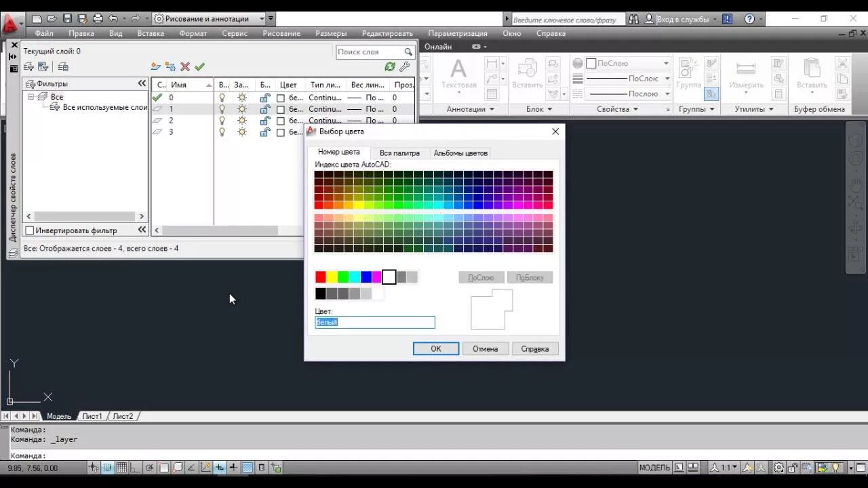The height and width of the screenshot is (488, 868).
Task: Toggle the lightbulb on/off for layer 0
Action: pyautogui.click(x=222, y=98)
